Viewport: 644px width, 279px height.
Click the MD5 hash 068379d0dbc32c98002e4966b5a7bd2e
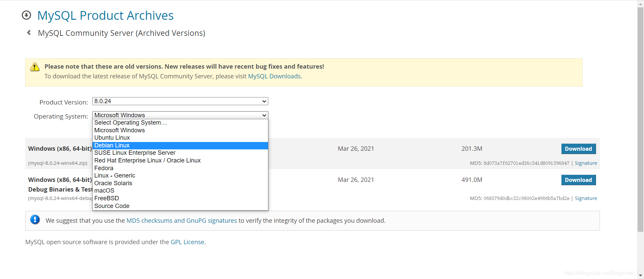click(526, 199)
